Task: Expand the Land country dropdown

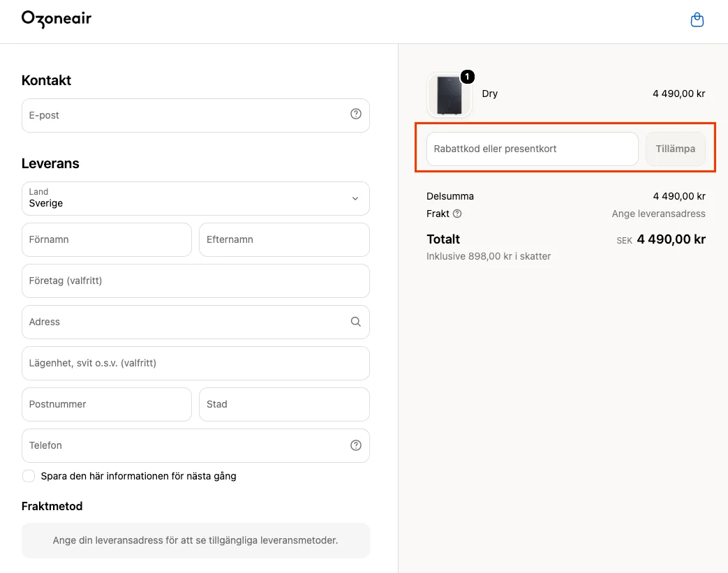Action: coord(195,198)
